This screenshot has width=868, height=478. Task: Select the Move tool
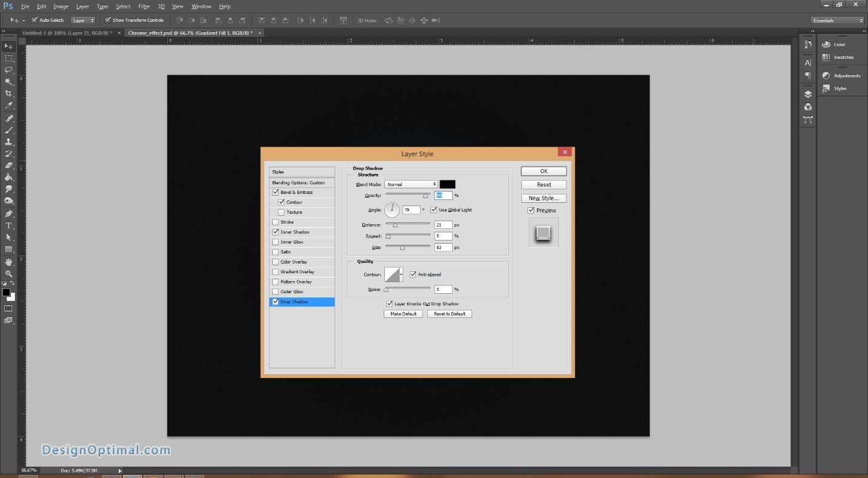[8, 47]
